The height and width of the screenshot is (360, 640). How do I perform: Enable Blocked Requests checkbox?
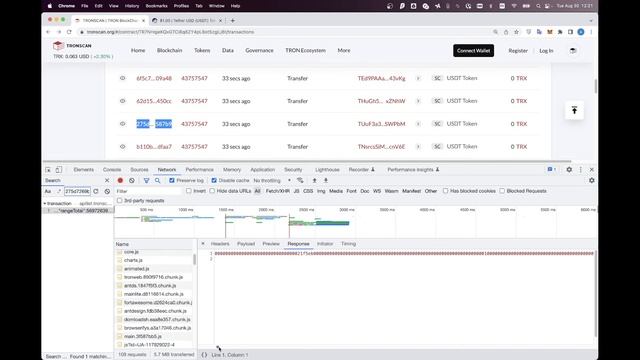tap(502, 191)
